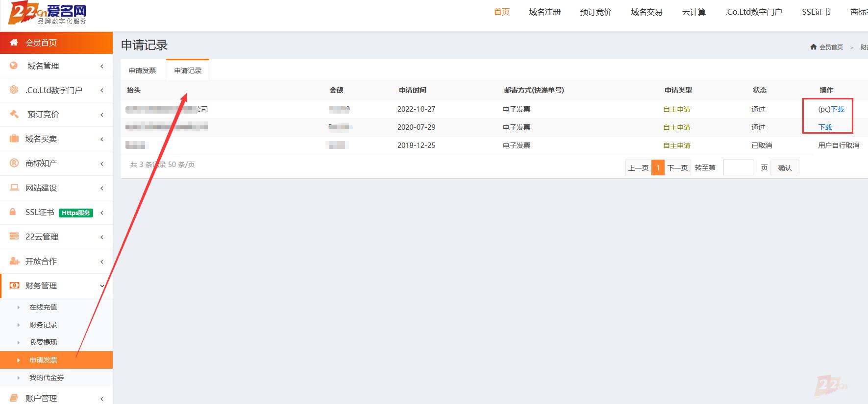
Task: Click the registered-mark icon for 商标知产
Action: (14, 163)
